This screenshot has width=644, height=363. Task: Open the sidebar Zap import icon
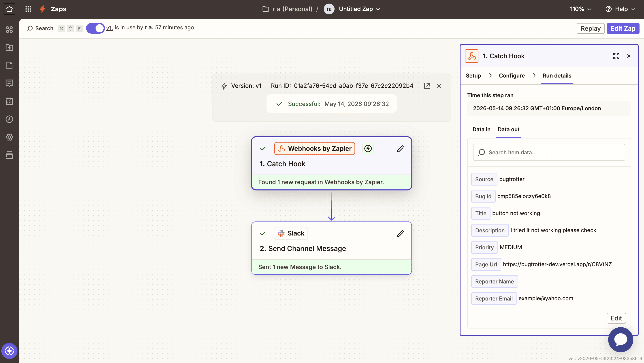9,47
